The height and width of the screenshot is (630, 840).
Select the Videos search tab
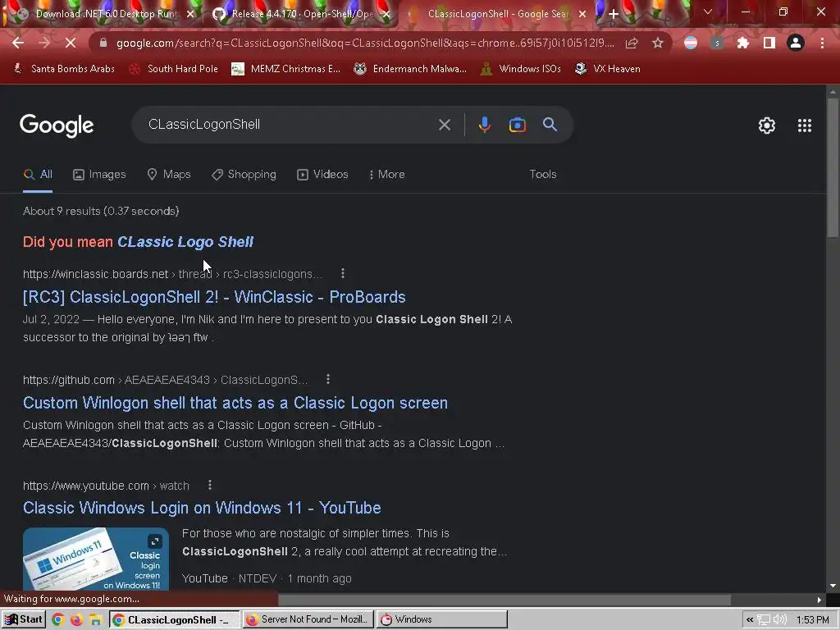click(322, 175)
